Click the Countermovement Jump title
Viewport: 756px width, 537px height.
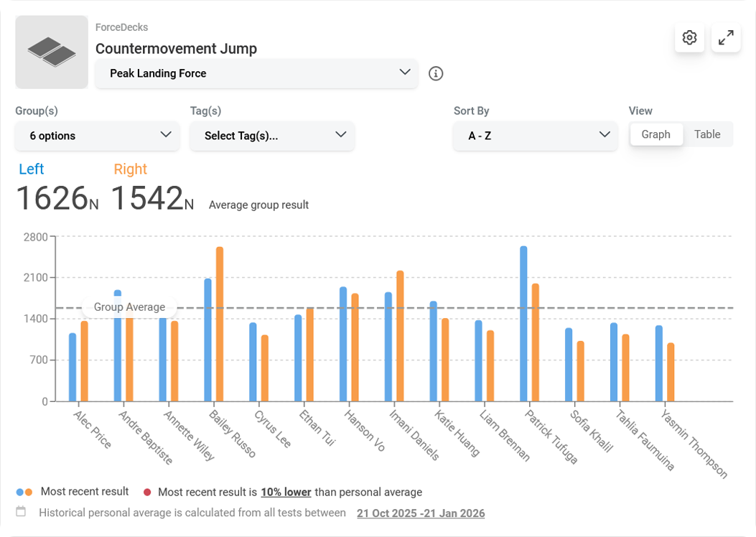pos(176,49)
